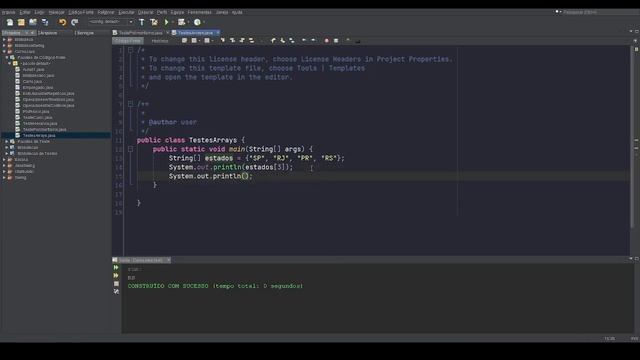640x360 pixels.
Task: Click the shift line right icon in editor toolbar
Action: click(x=313, y=40)
